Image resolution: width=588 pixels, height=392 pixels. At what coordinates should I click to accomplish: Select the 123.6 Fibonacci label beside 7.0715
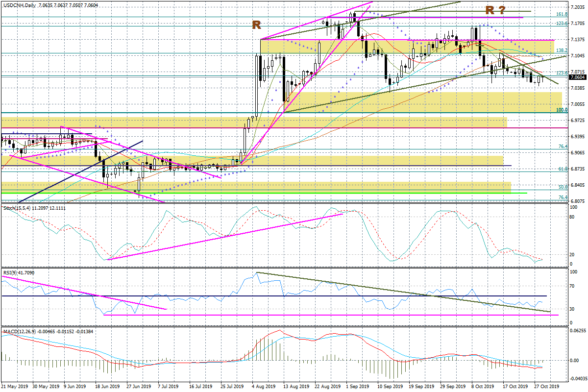point(562,73)
